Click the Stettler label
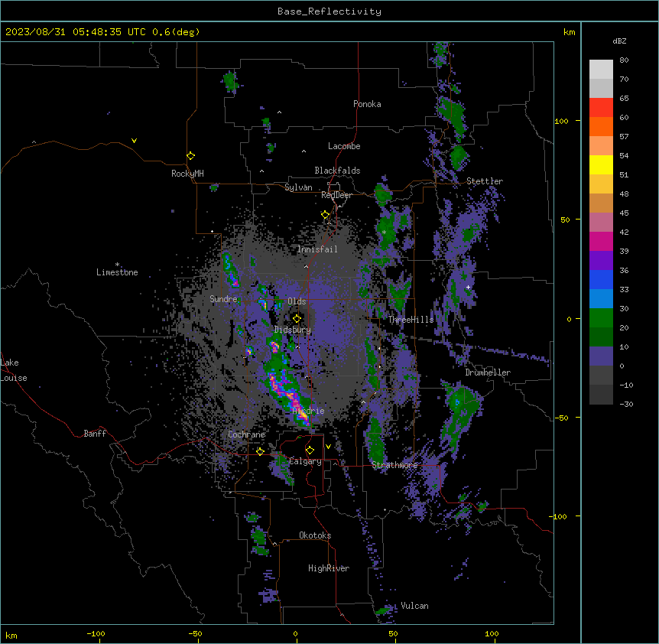 485,181
